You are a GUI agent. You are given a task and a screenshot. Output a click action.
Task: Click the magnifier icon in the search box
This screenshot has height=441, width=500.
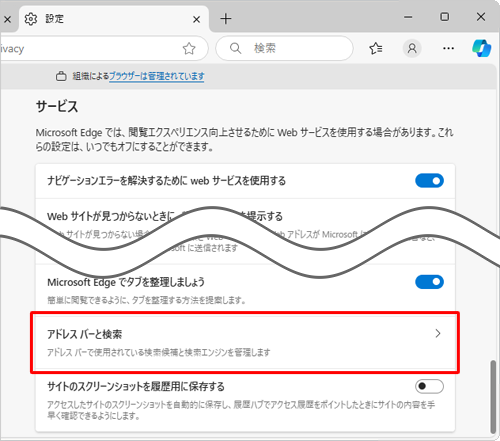coord(235,48)
